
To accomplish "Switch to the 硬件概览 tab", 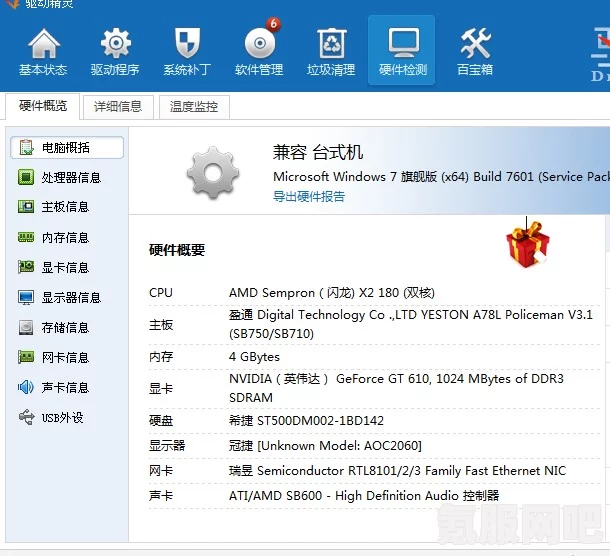I will 42,106.
